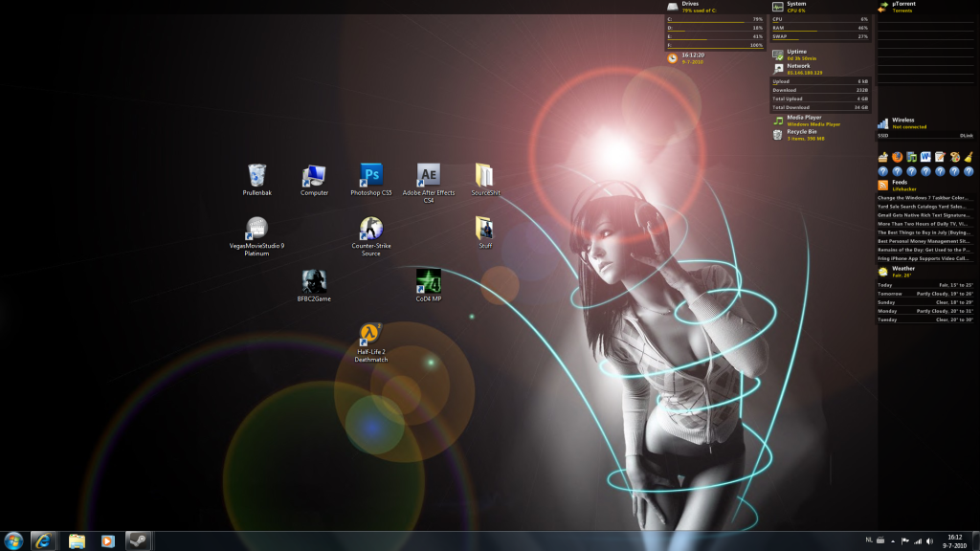This screenshot has width=980, height=551.
Task: Click the F: drive usage bar at 100%
Action: pos(715,46)
